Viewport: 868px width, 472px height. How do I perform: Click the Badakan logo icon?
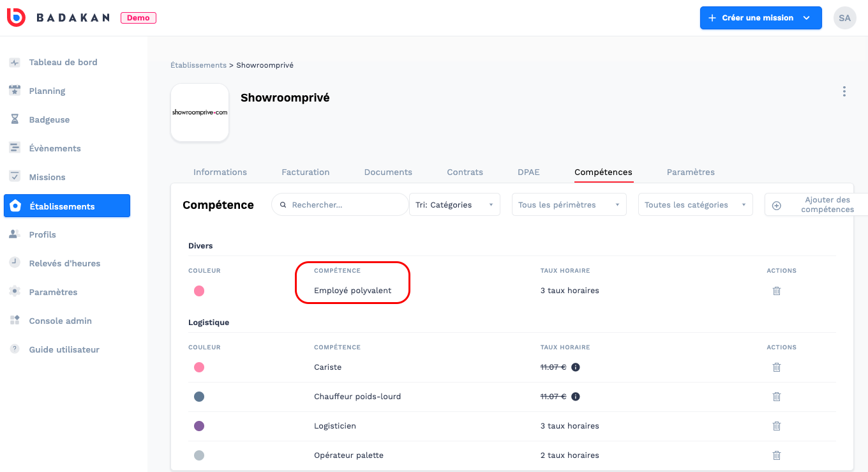pos(16,18)
